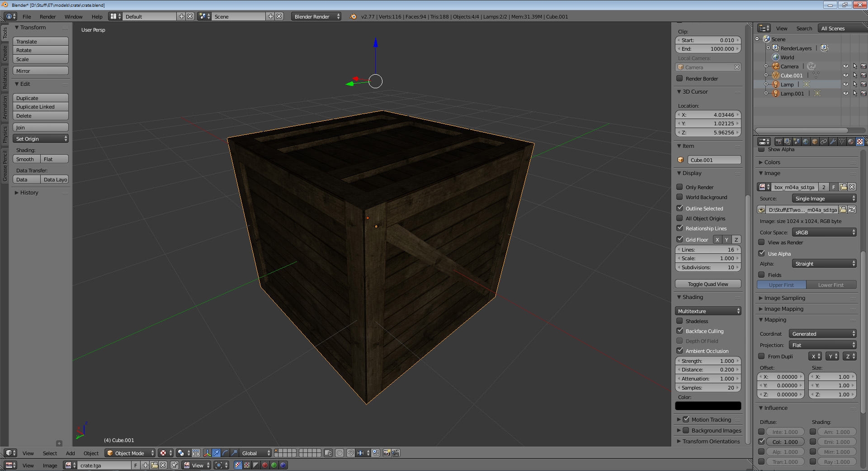Click the OpenGL render animation clapper icon
This screenshot has height=471, width=868.
click(x=396, y=453)
